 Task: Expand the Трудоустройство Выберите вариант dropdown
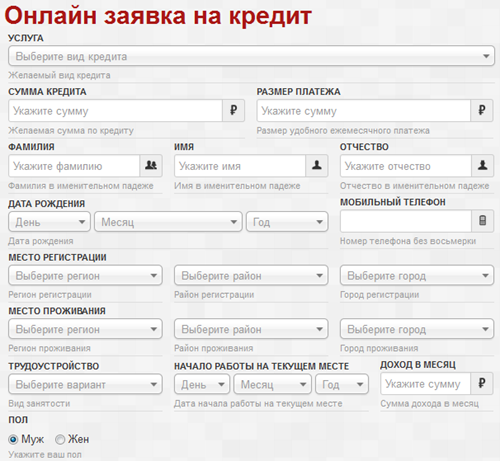(85, 384)
